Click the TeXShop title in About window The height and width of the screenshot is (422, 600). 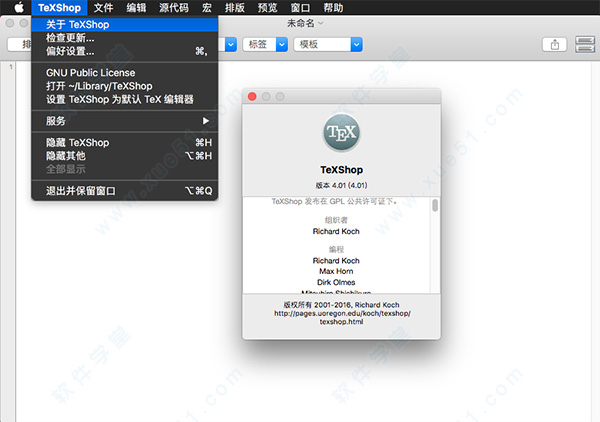[341, 169]
